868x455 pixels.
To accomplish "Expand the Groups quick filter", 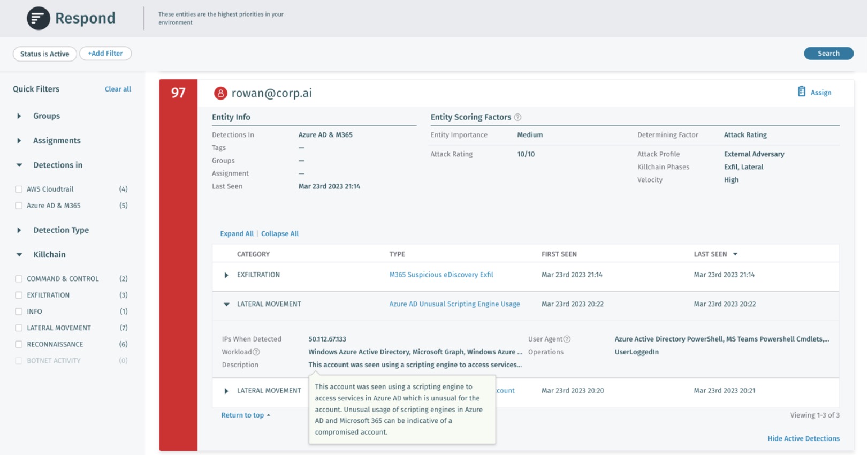I will 19,116.
